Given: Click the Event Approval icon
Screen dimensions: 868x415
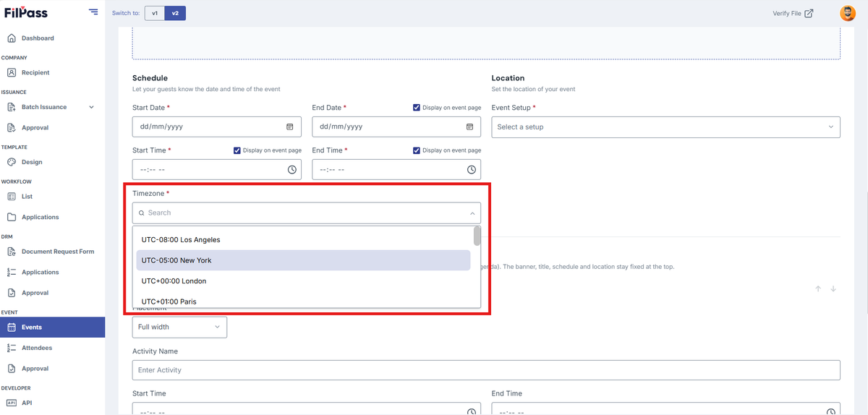Looking at the screenshot, I should (x=12, y=369).
